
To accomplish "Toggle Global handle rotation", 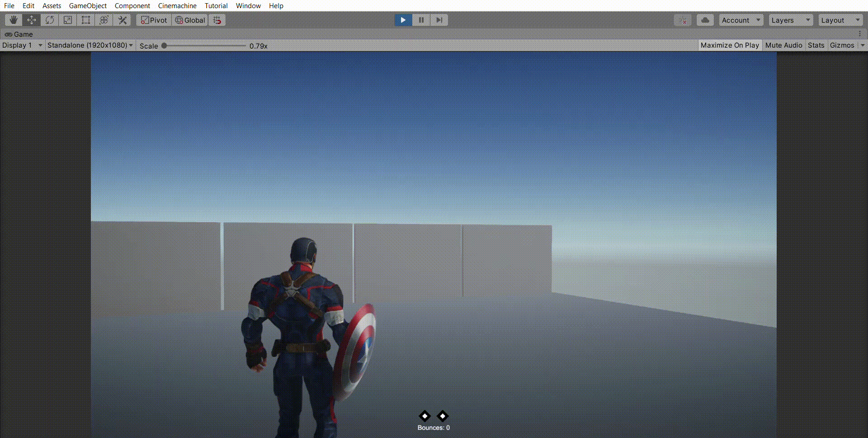I will point(190,20).
